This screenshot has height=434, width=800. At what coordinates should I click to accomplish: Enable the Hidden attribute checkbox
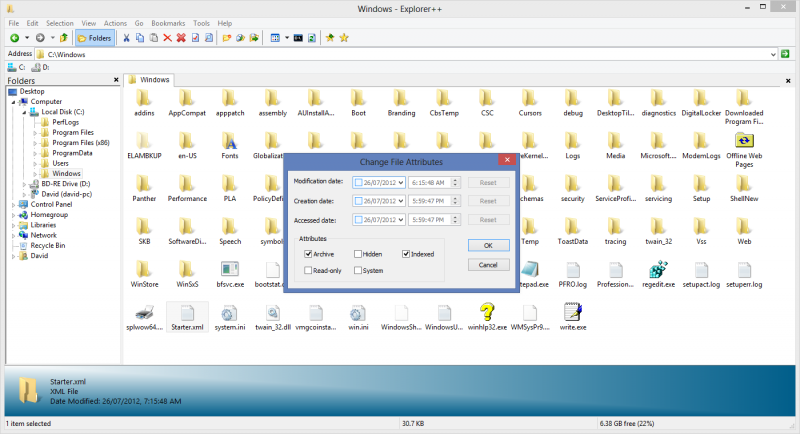[358, 254]
